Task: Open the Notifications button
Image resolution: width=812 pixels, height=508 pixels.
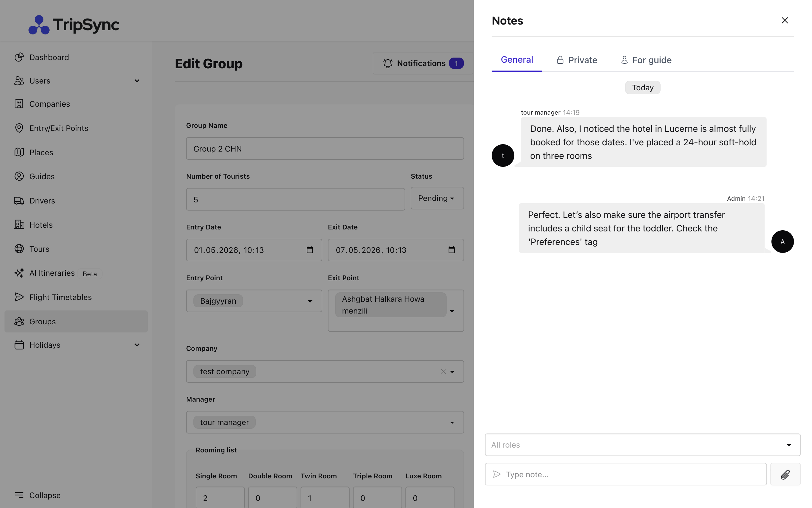Action: tap(423, 63)
